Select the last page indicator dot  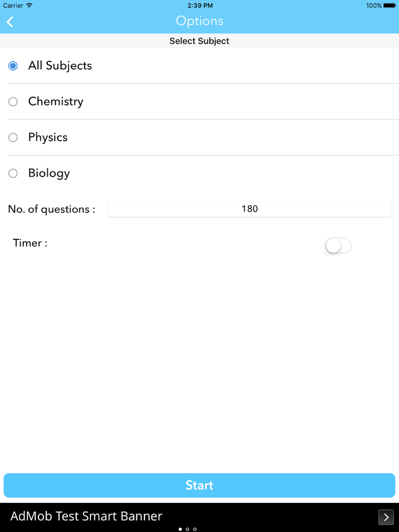pyautogui.click(x=195, y=529)
